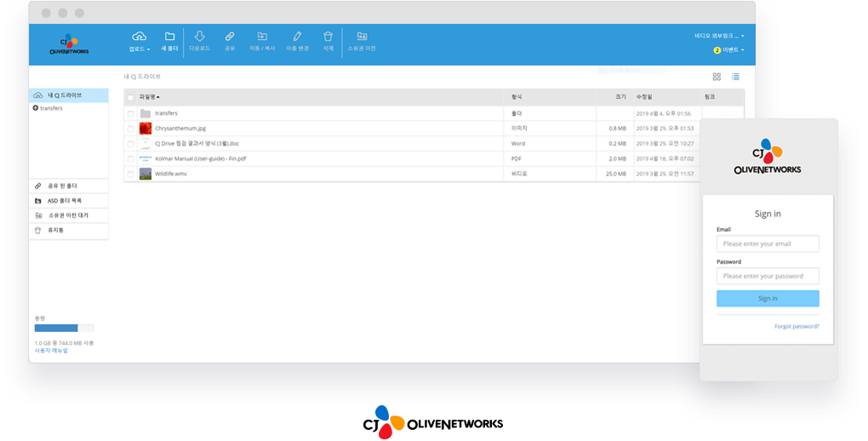Click the Sign in button
This screenshot has width=868, height=441.
coord(768,298)
